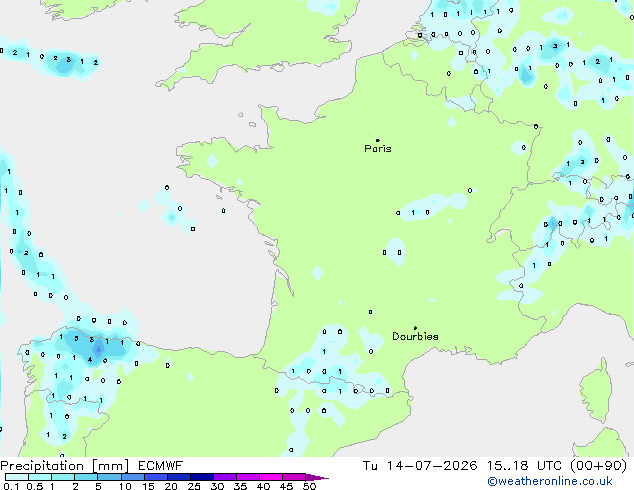Viewport: 634px width, 490px height.
Task: Pick the 35–40 mm legend color swatch
Action: [248, 477]
